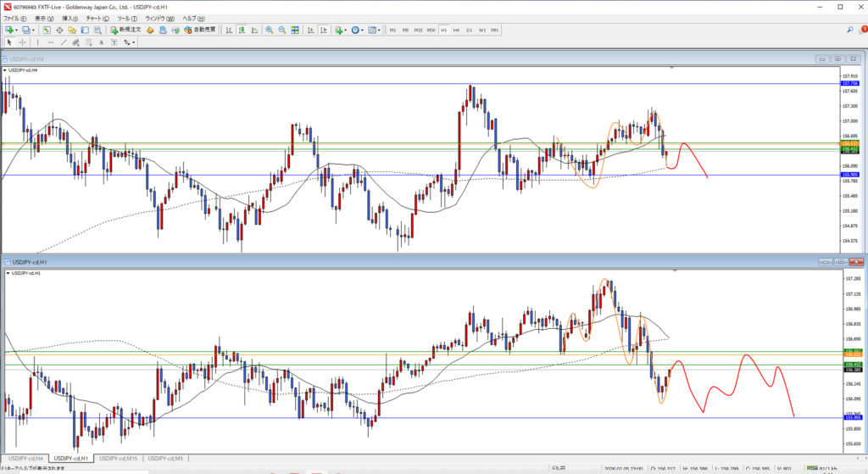Select the trendline drawing tool
The height and width of the screenshot is (474, 868).
click(64, 42)
